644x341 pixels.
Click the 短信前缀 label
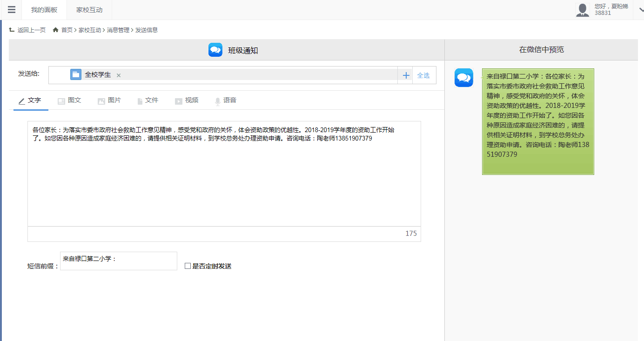click(43, 266)
